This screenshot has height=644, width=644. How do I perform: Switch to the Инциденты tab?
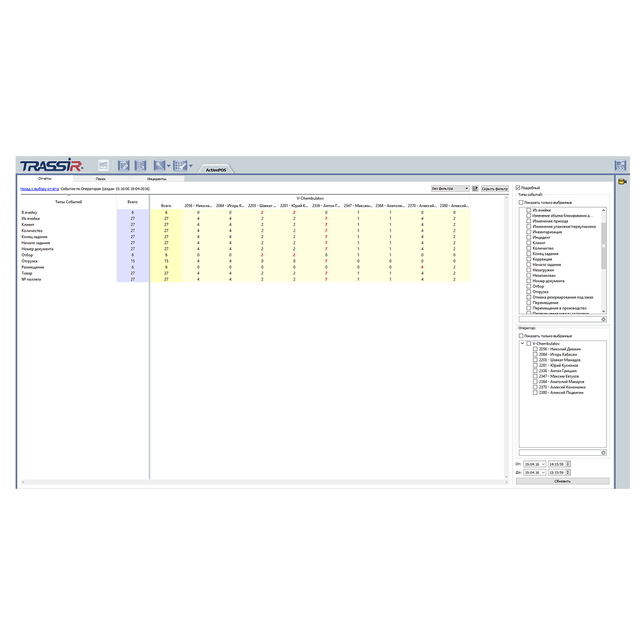(x=157, y=179)
